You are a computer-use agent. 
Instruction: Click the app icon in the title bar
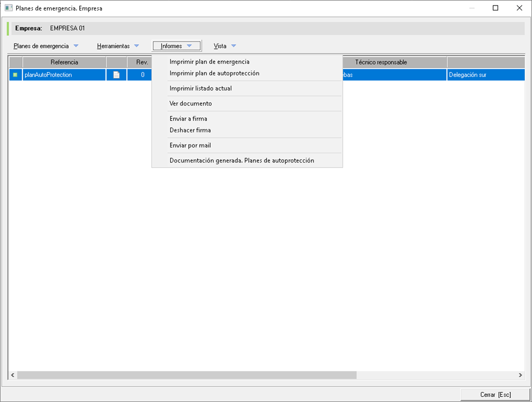8,8
